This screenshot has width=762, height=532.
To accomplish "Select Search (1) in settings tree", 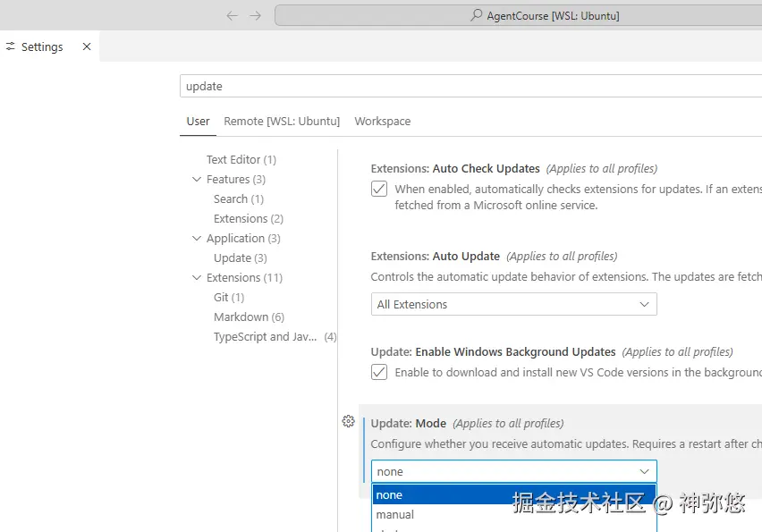I will [239, 199].
